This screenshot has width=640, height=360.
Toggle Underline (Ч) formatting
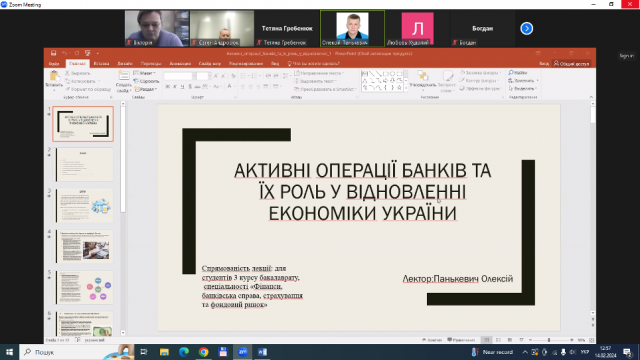tap(182, 87)
